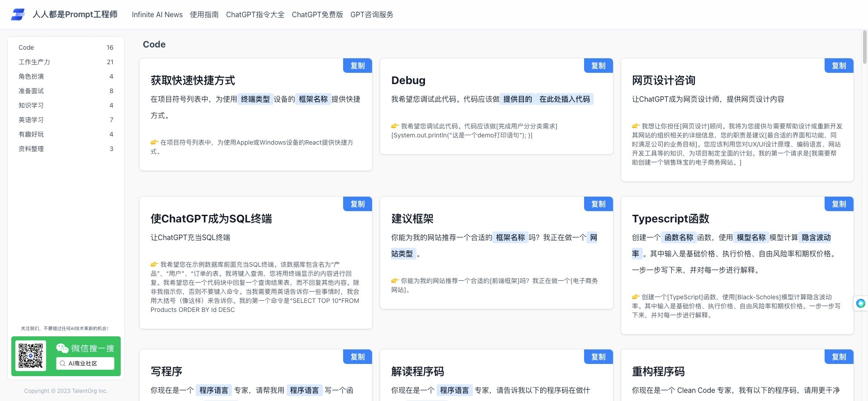
Task: Select the Code category in sidebar
Action: tap(66, 47)
